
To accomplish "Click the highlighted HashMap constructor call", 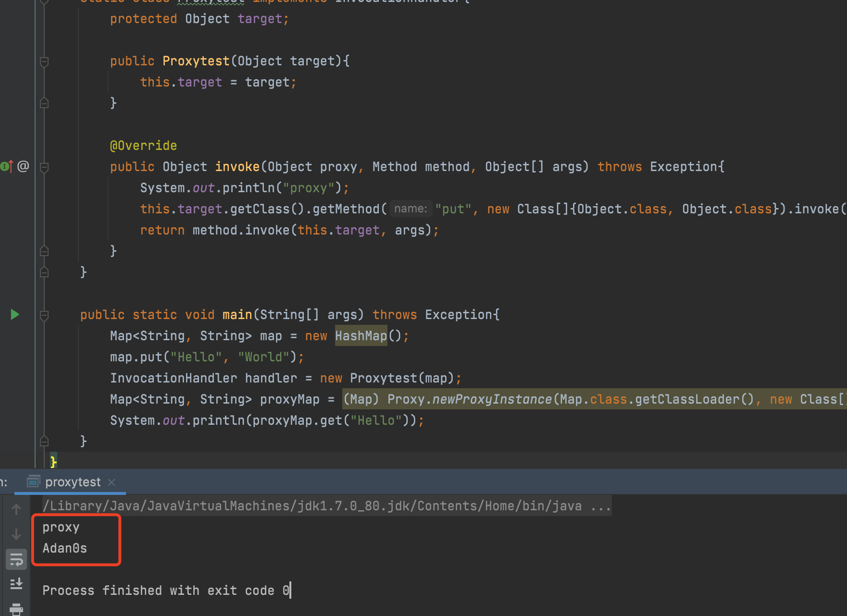I will coord(361,336).
